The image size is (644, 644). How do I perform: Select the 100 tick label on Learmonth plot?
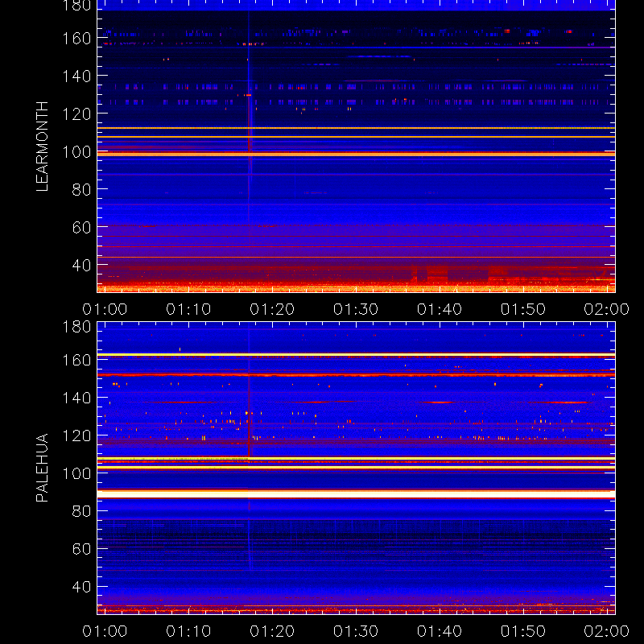(x=76, y=152)
